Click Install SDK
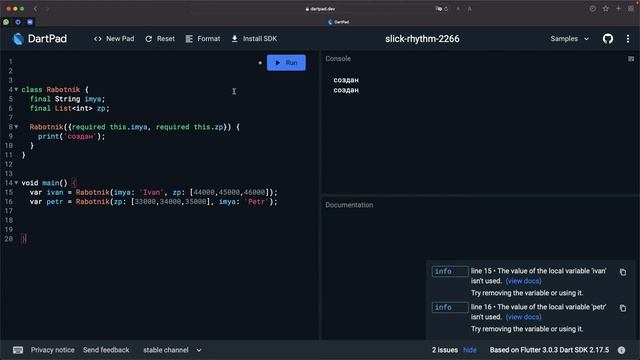The image size is (640, 360). click(x=254, y=39)
